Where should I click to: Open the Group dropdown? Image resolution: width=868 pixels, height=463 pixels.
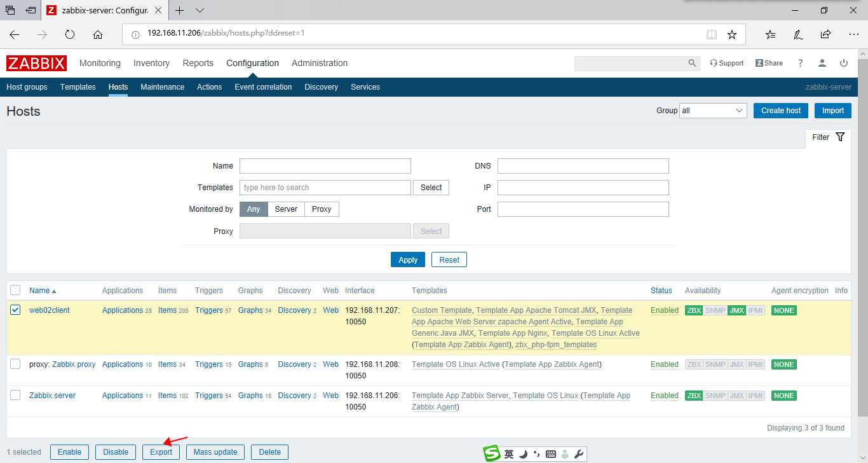tap(713, 111)
